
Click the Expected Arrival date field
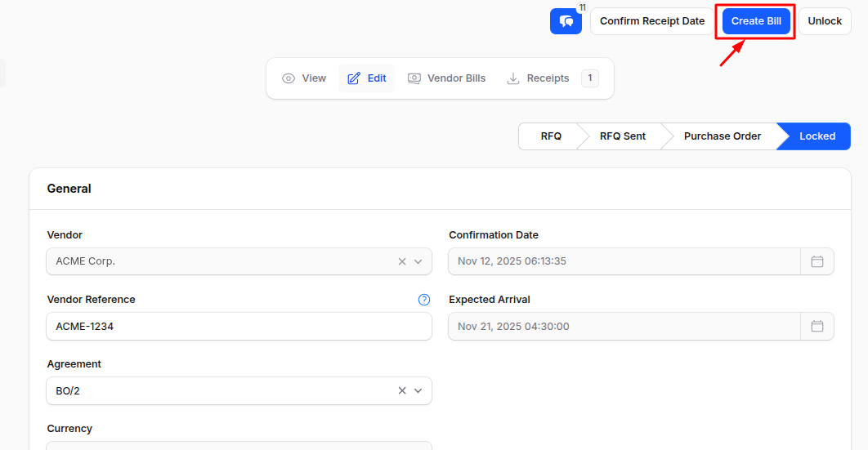click(624, 326)
